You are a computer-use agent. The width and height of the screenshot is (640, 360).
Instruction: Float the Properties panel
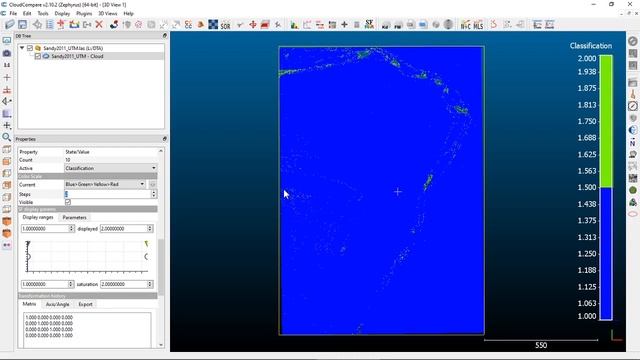[164, 139]
